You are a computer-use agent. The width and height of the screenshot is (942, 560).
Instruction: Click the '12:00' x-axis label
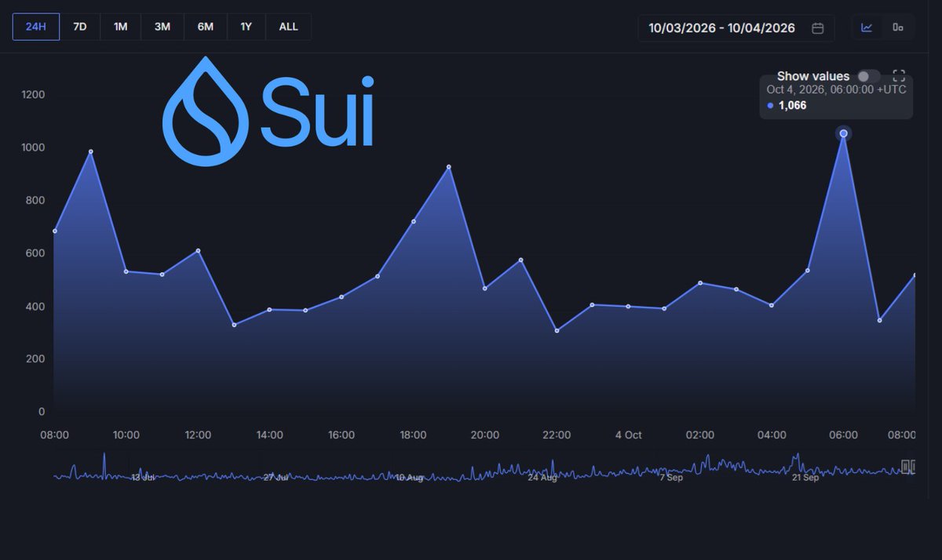[x=198, y=435]
